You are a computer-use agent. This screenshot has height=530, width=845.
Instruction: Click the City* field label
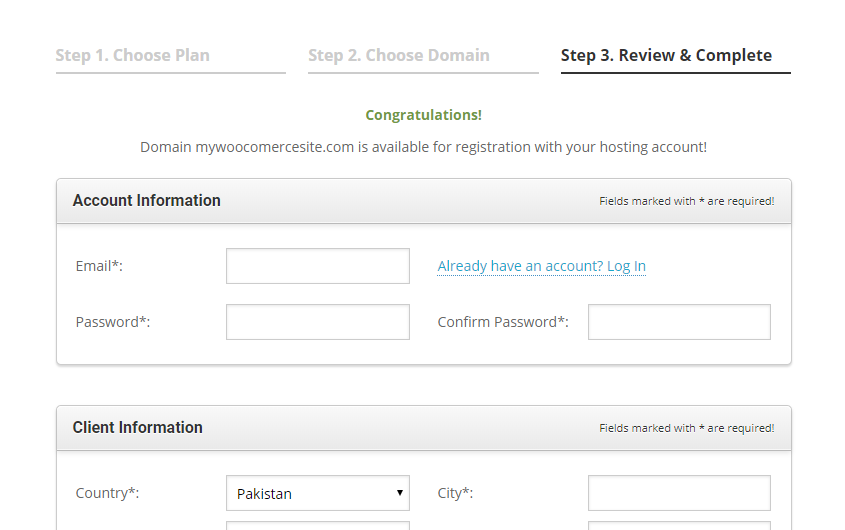[455, 493]
